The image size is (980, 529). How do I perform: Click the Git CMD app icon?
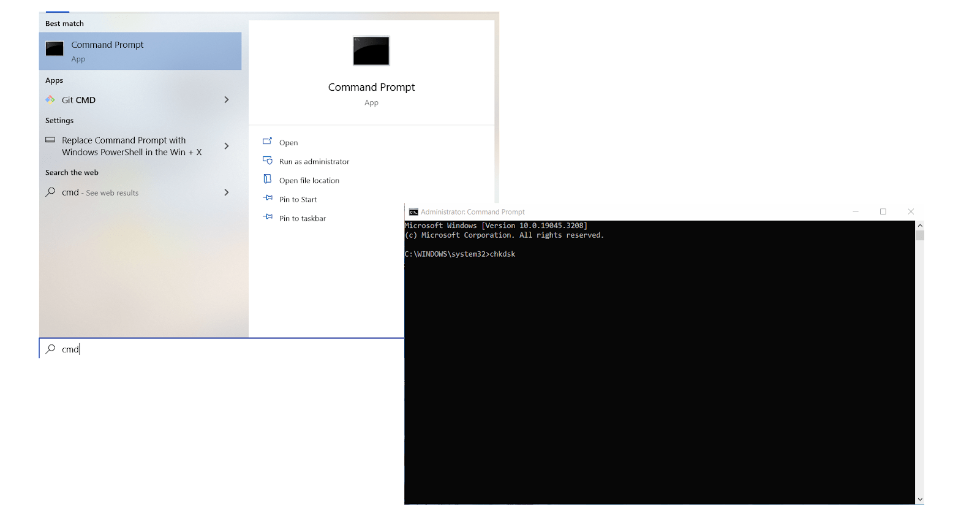pos(50,100)
